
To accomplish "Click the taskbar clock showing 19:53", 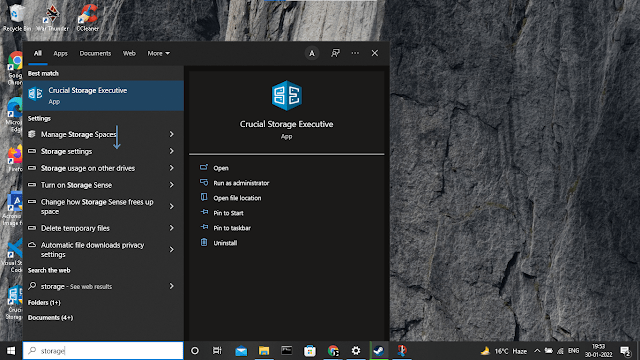I will (x=598, y=351).
